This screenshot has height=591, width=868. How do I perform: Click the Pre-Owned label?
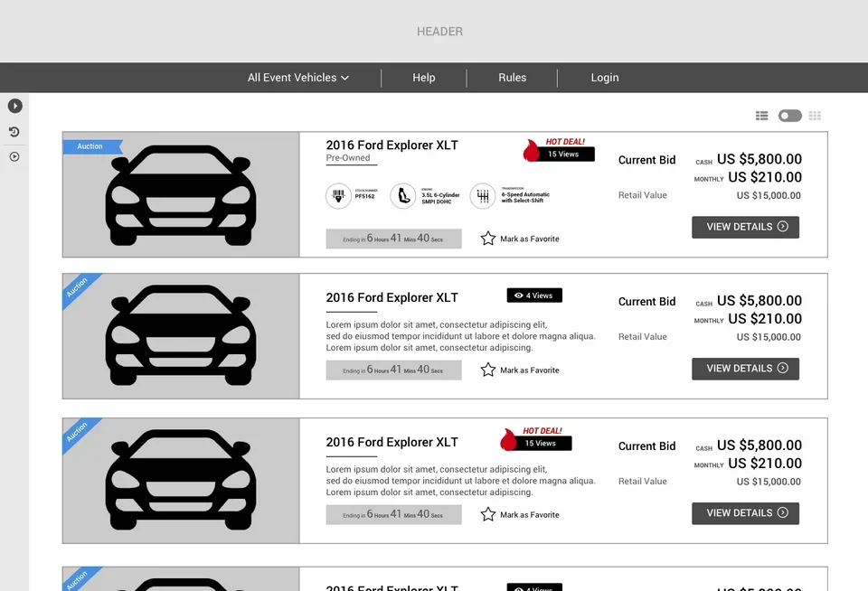coord(347,158)
